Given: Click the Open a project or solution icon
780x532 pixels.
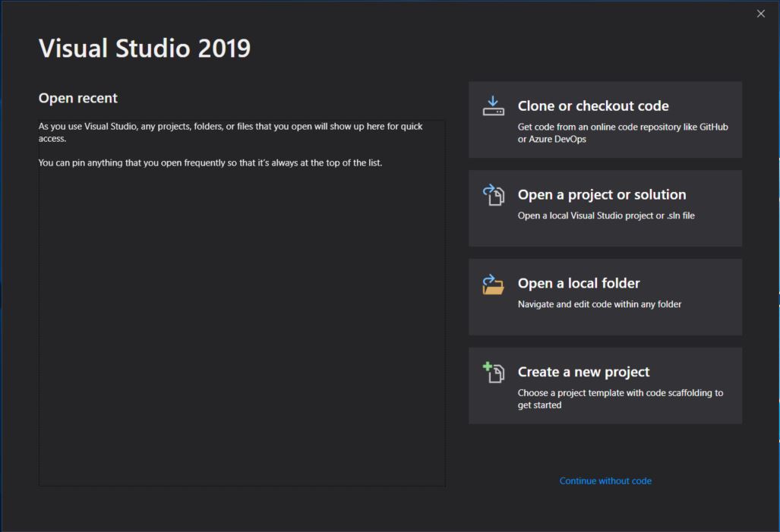Looking at the screenshot, I should [493, 194].
